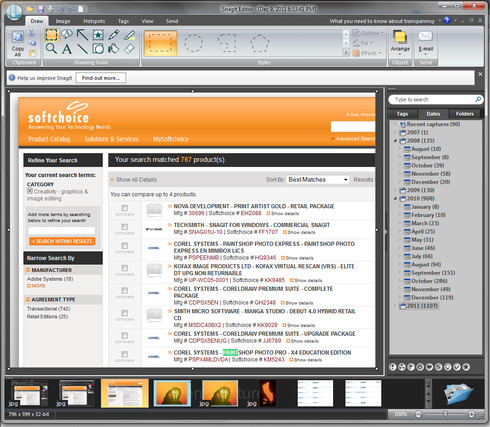Select the Selection tool in Drawing Tools
The width and height of the screenshot is (490, 427).
click(x=51, y=34)
